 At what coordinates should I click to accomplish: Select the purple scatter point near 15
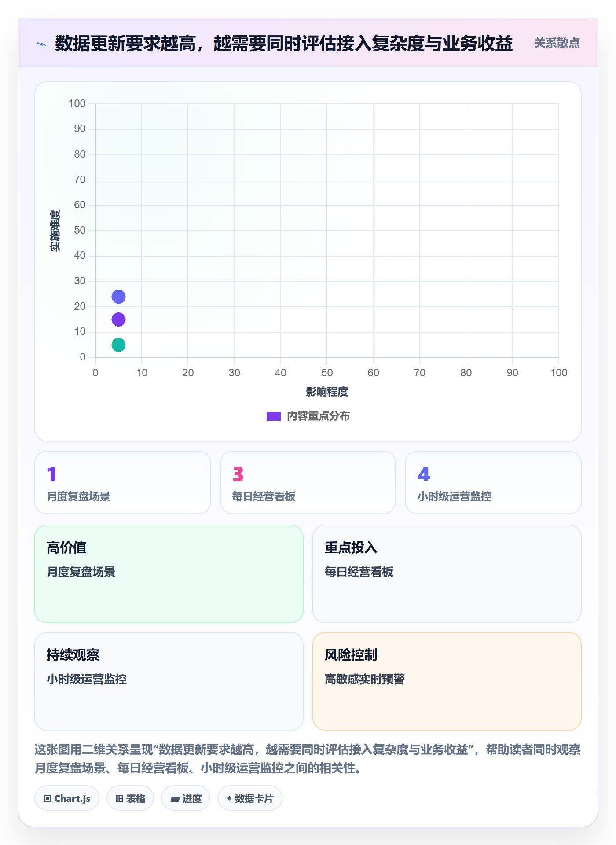[118, 320]
